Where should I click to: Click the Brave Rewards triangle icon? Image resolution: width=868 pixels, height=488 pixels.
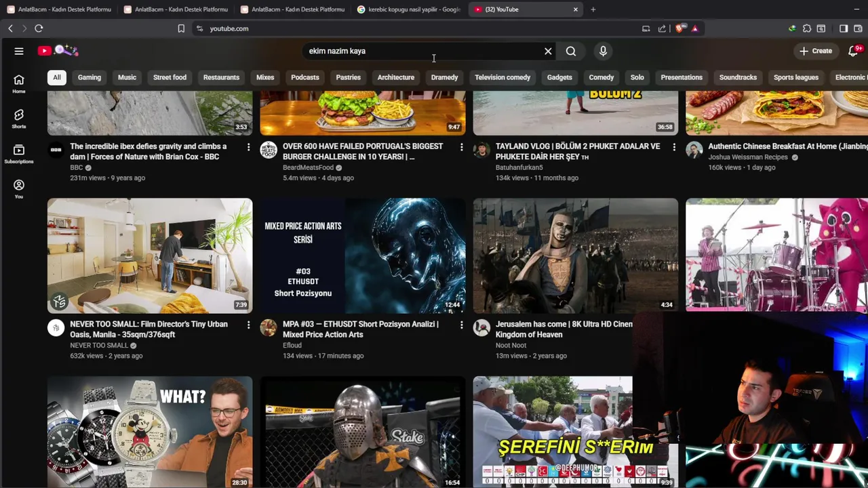[694, 28]
